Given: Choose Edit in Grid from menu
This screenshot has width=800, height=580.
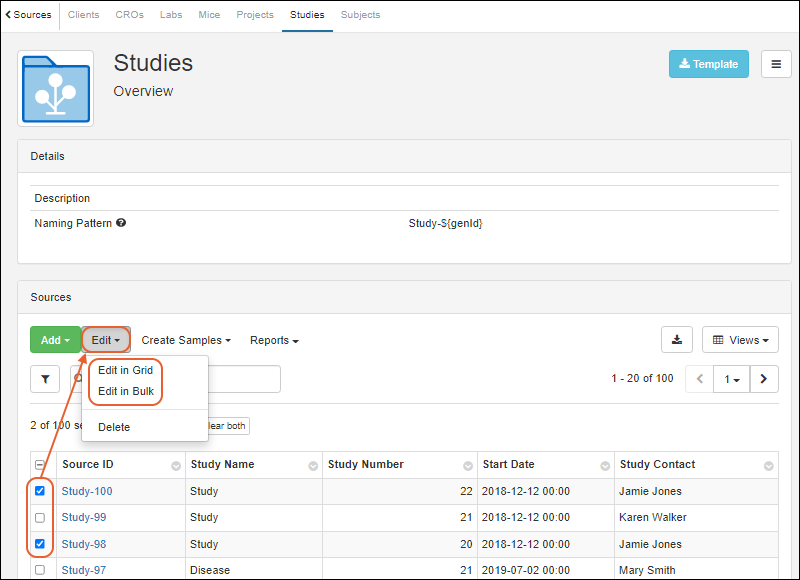Looking at the screenshot, I should (x=125, y=370).
